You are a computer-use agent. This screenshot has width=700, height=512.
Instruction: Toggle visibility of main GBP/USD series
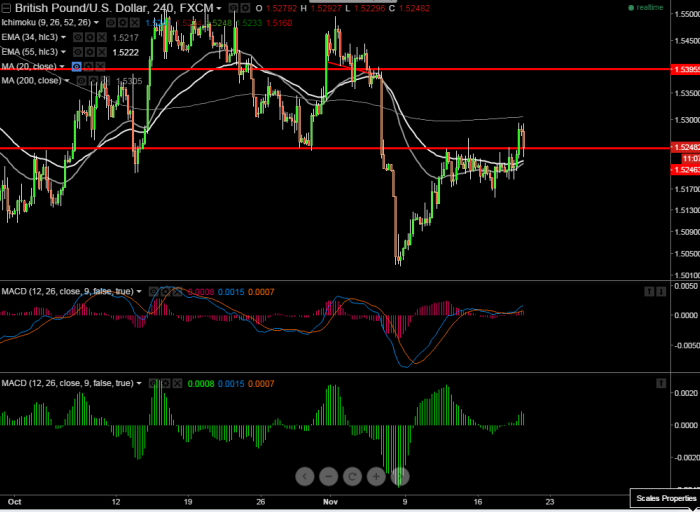pyautogui.click(x=233, y=8)
